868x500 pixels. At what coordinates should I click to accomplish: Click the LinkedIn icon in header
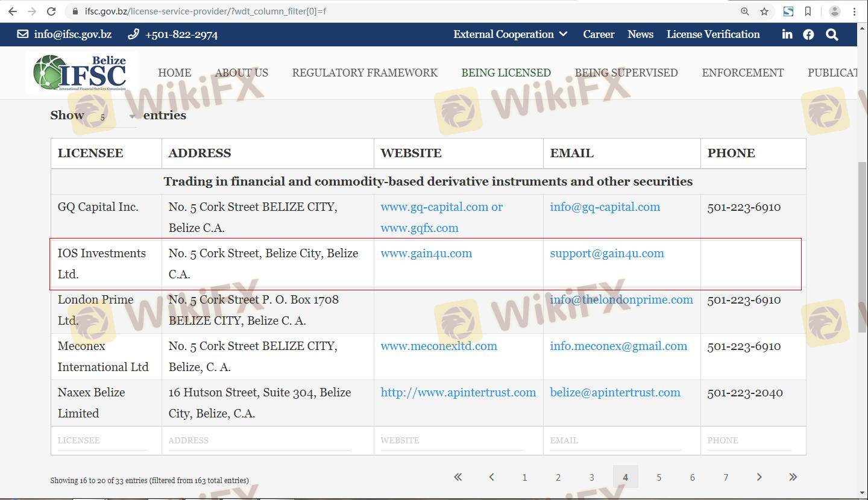pyautogui.click(x=787, y=34)
